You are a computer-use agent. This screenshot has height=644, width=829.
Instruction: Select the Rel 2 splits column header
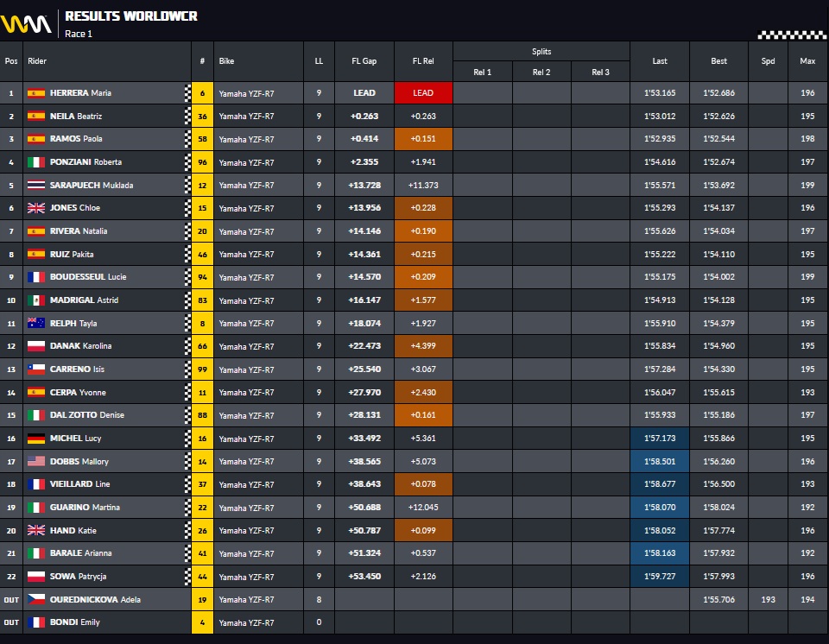click(x=541, y=72)
